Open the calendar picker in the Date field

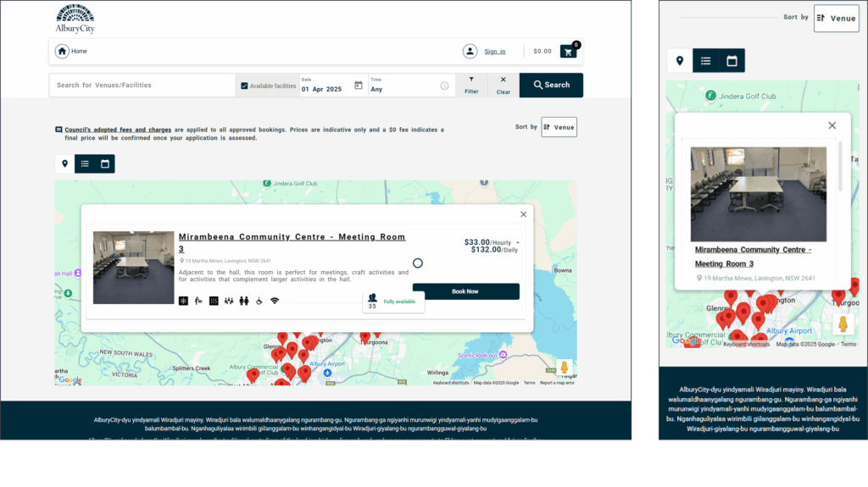point(359,86)
